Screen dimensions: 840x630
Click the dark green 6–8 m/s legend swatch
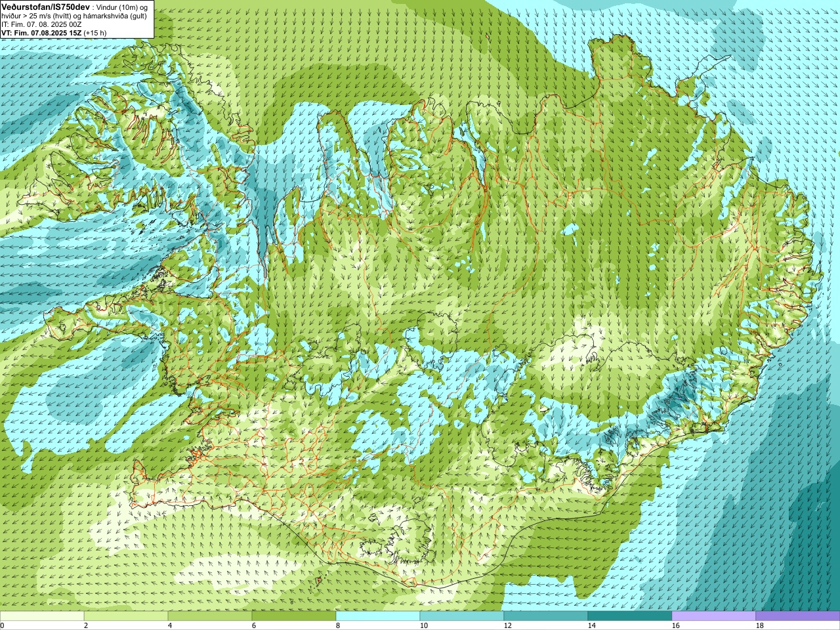click(x=294, y=616)
